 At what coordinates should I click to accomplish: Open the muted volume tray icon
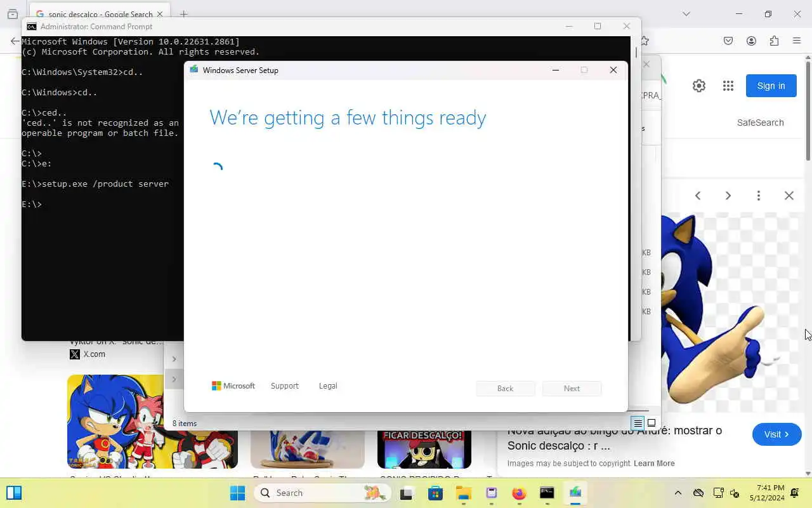tap(735, 493)
